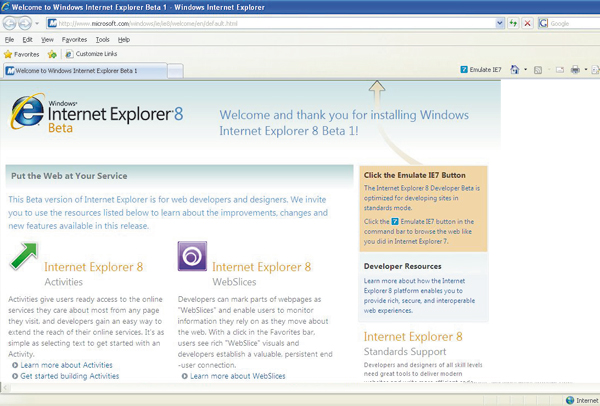Open the Print options dropdown arrow
600x406 pixels.
point(588,70)
